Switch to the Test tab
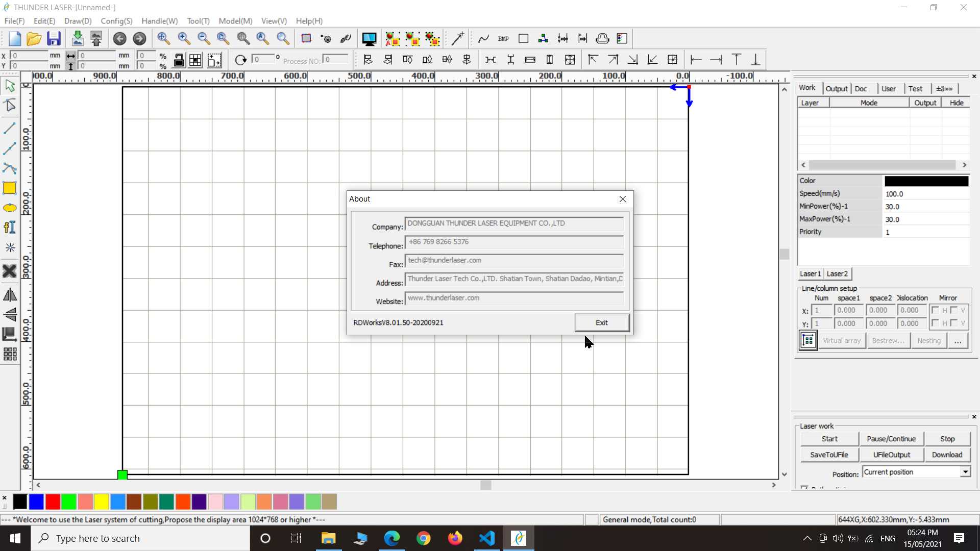This screenshot has width=980, height=551. pos(915,89)
